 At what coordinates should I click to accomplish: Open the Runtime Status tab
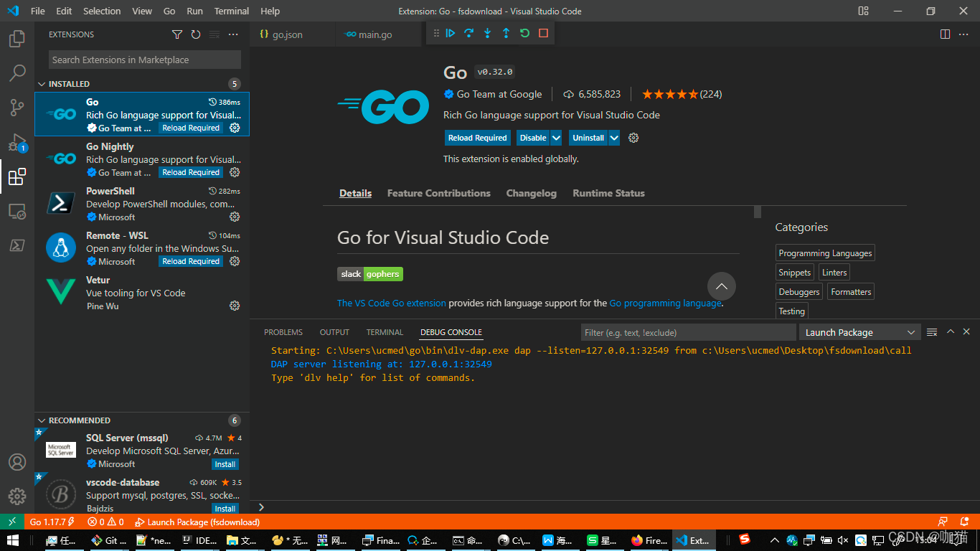tap(608, 193)
